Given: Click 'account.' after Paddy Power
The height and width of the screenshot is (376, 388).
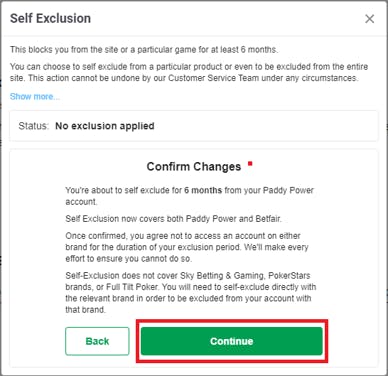Looking at the screenshot, I should pyautogui.click(x=81, y=202).
